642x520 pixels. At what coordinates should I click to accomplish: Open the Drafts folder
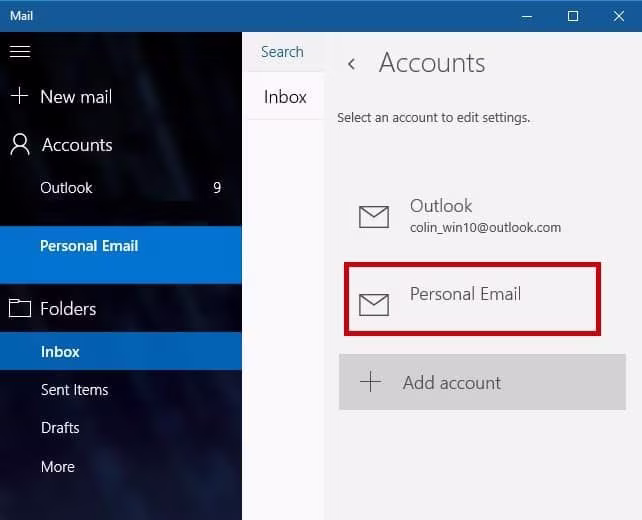point(60,427)
